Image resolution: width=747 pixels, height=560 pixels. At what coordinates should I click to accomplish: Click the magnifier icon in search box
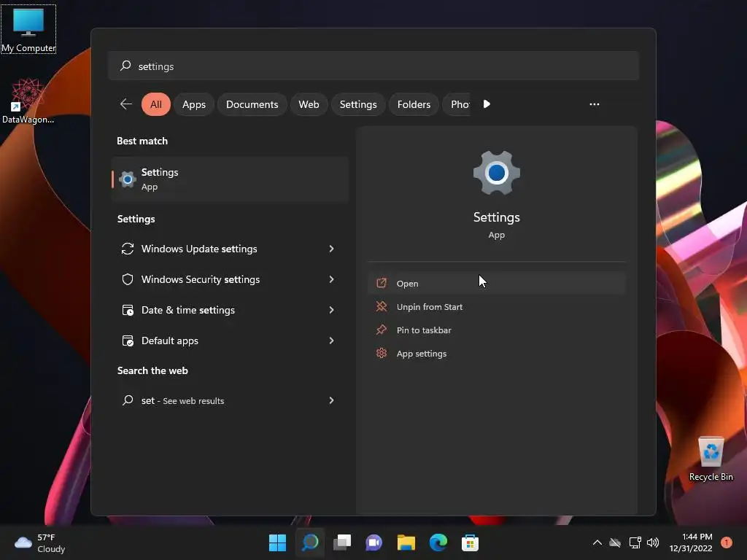pyautogui.click(x=125, y=66)
